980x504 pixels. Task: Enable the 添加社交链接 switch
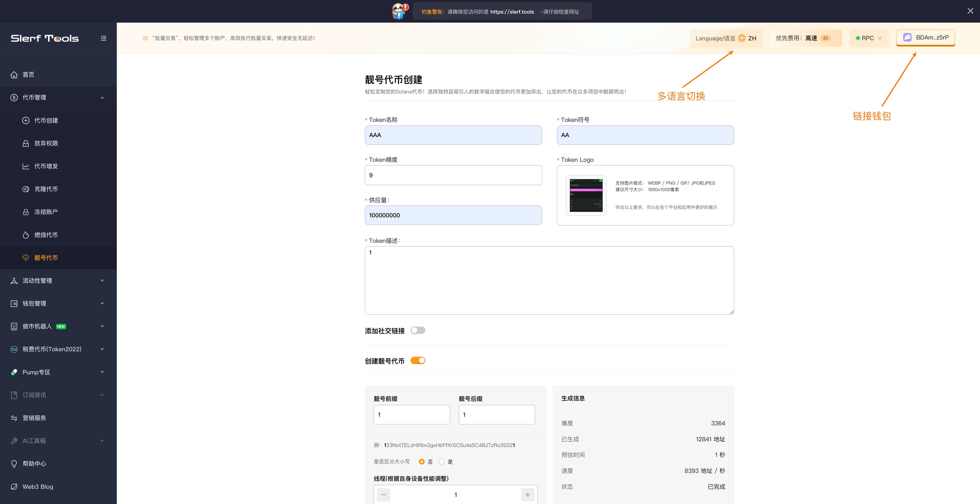click(x=418, y=330)
